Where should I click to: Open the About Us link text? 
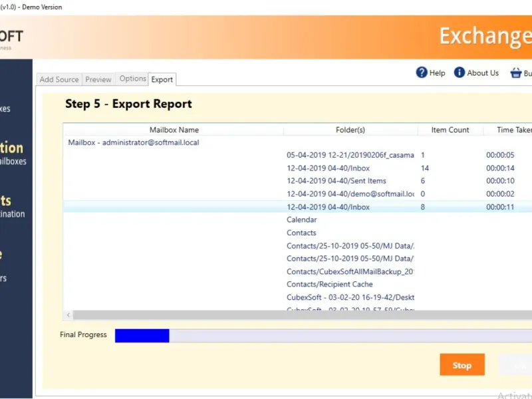pos(483,73)
